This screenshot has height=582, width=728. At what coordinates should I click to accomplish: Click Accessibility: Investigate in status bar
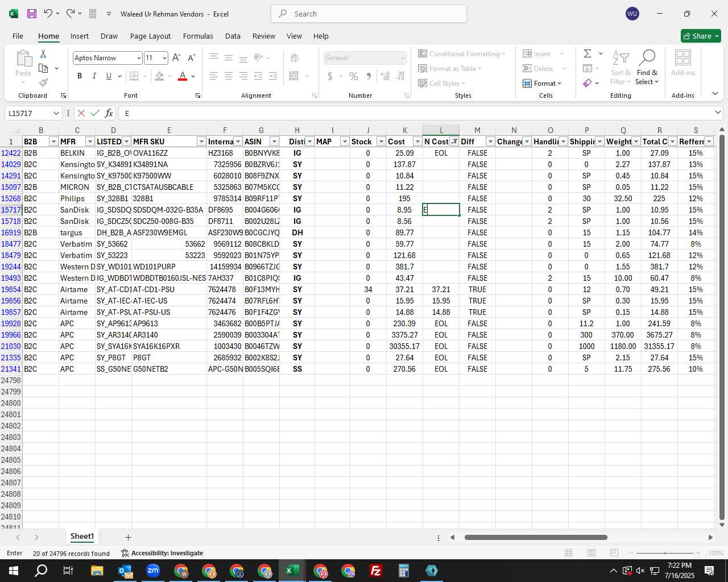162,553
